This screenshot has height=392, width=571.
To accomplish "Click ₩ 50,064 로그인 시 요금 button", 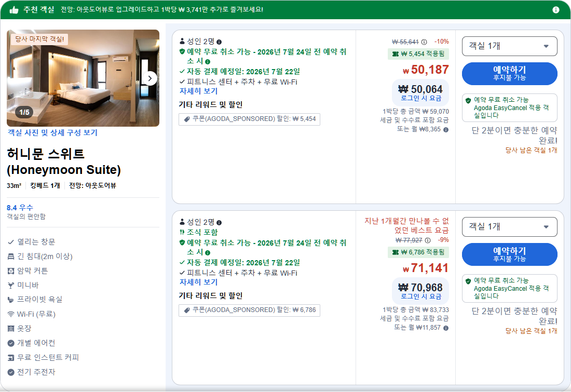I will (420, 92).
